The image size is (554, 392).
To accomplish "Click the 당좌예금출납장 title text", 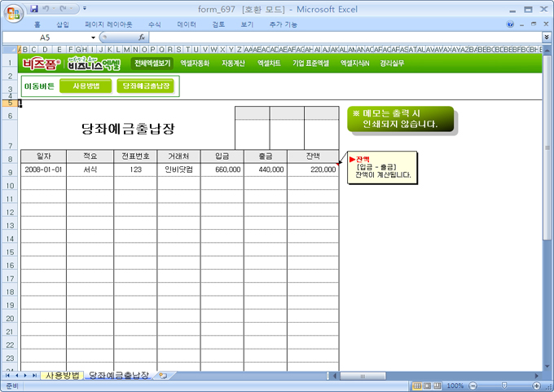I will pos(128,129).
